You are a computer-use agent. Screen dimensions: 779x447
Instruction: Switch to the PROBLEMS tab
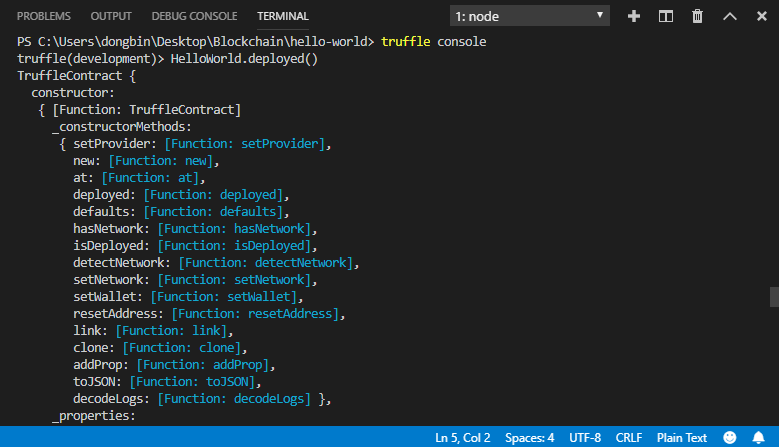click(x=44, y=16)
